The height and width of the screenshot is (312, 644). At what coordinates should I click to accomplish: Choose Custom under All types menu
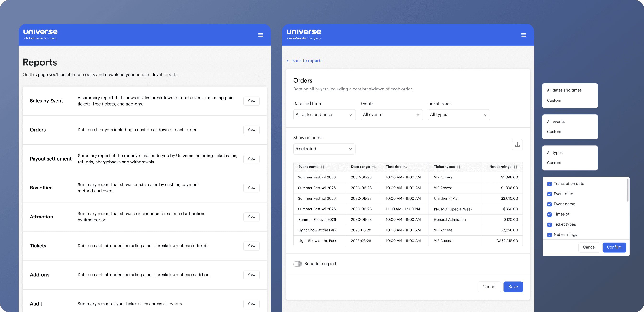point(554,163)
